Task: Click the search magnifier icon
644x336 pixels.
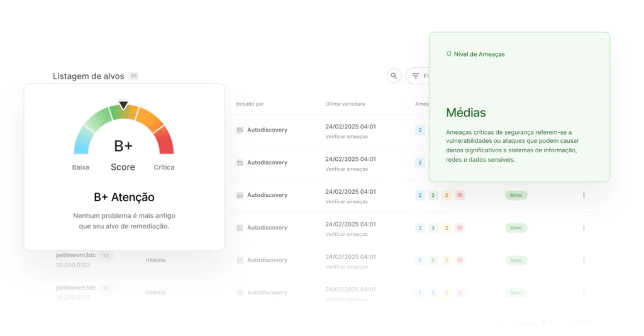Action: [394, 76]
